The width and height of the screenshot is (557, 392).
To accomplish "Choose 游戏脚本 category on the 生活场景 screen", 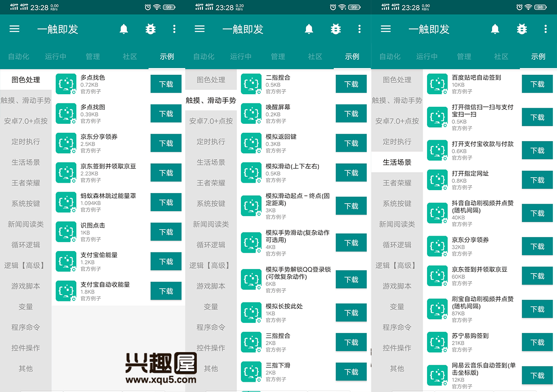I will tap(397, 286).
